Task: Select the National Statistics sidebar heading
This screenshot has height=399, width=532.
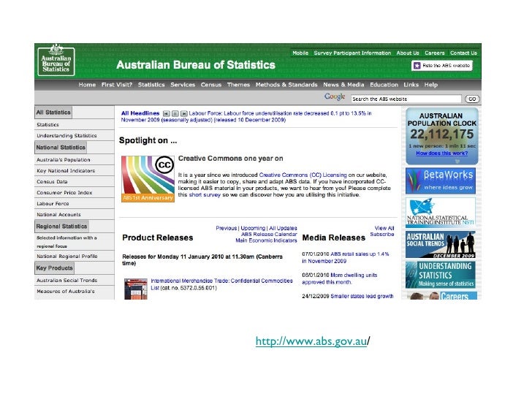Action: pyautogui.click(x=61, y=148)
